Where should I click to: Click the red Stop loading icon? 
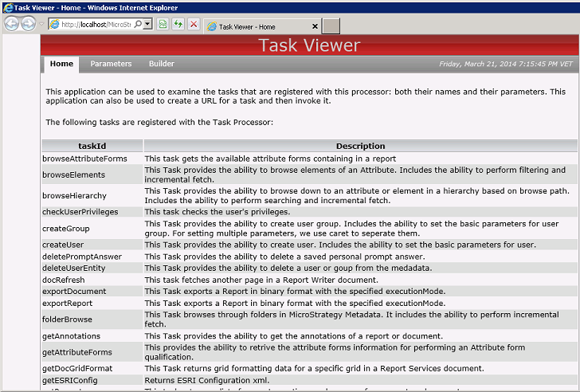(x=194, y=25)
